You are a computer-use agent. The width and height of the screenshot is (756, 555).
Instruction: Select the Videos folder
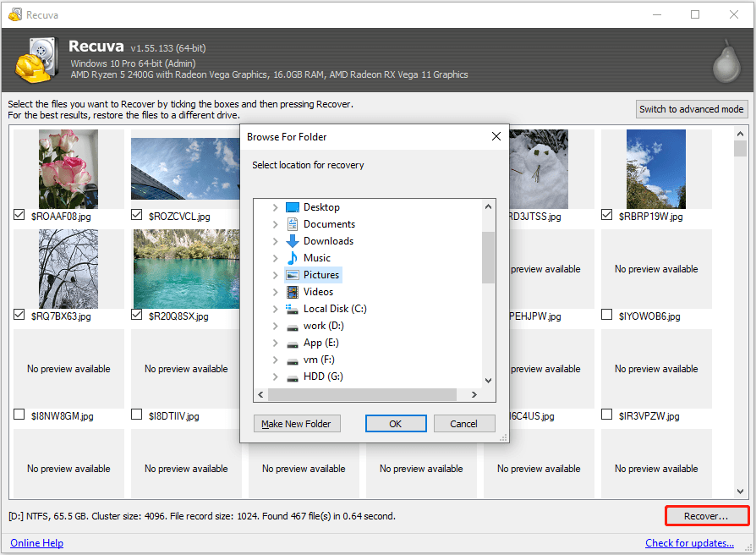coord(318,292)
